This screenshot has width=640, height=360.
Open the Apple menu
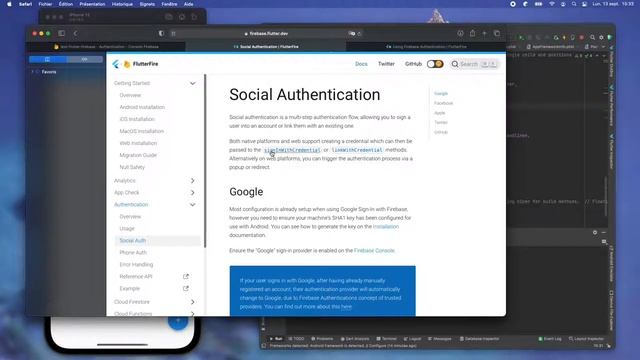[9, 4]
